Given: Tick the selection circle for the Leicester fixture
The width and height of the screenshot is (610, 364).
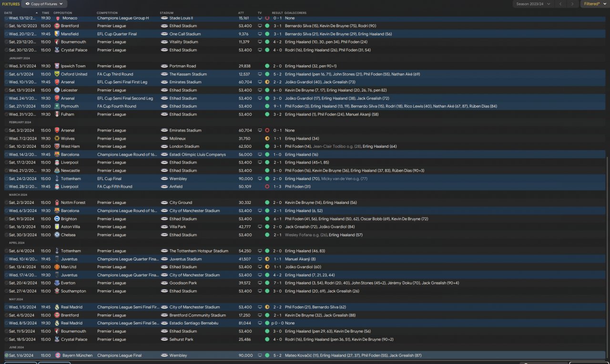Looking at the screenshot, I should [x=7, y=90].
